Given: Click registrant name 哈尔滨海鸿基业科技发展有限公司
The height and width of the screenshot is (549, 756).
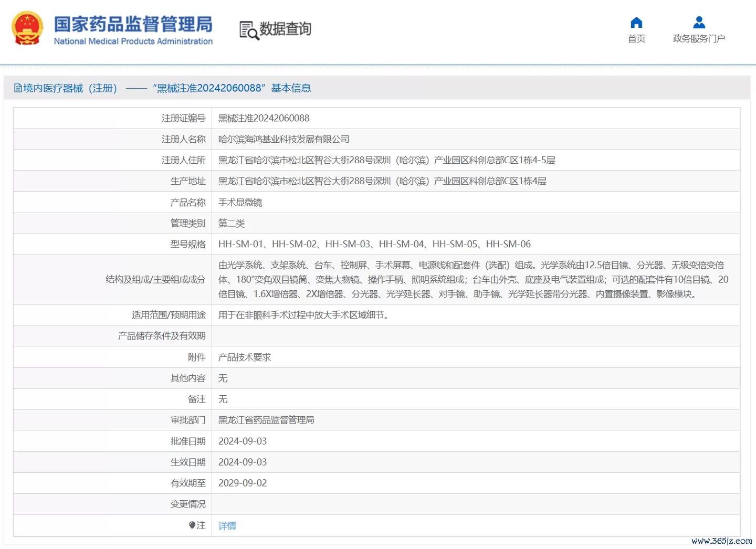Looking at the screenshot, I should [283, 140].
